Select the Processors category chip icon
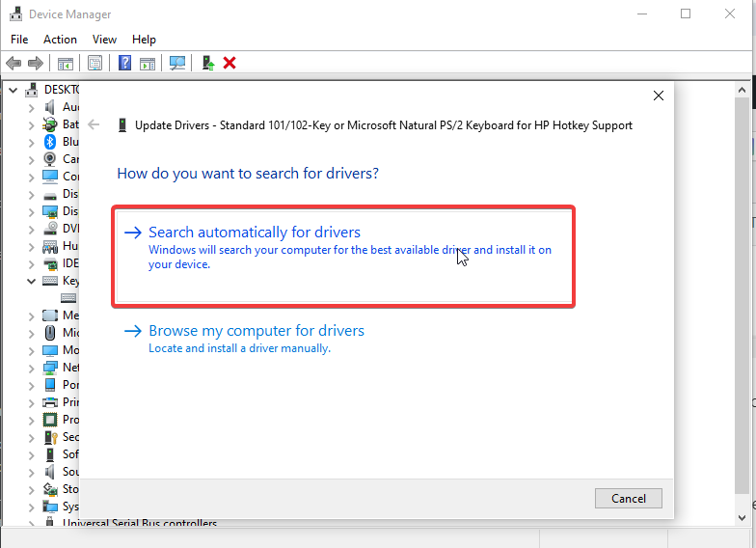 tap(50, 420)
